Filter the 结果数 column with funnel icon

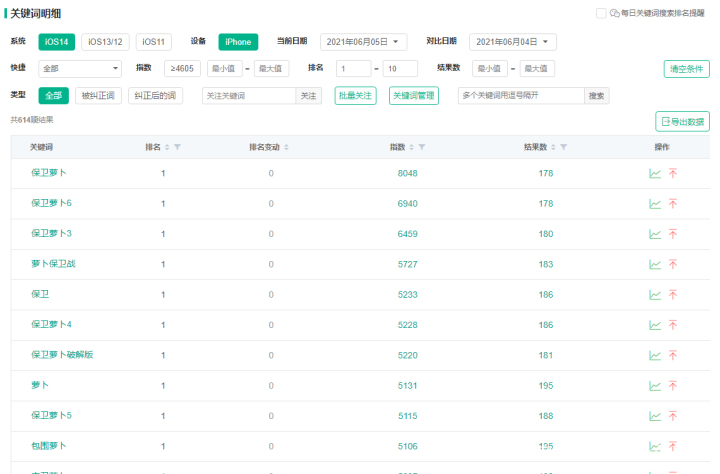(x=563, y=147)
